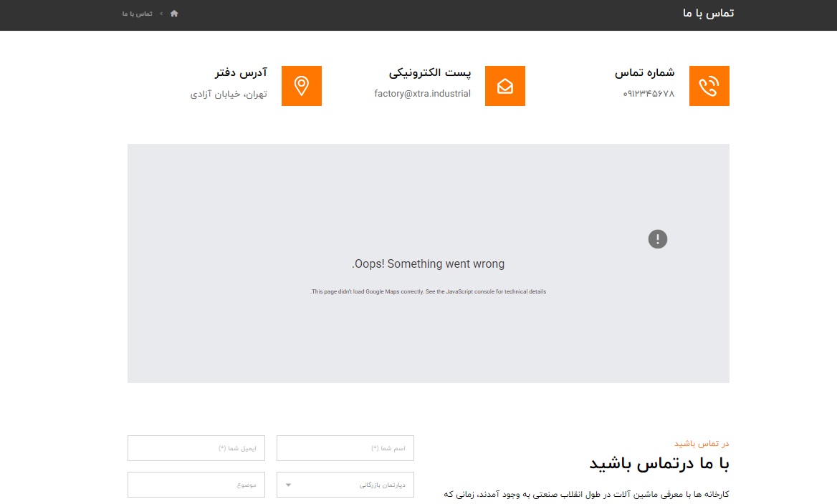
Task: Click the 'پست الکترونیکی' heading
Action: click(x=430, y=72)
